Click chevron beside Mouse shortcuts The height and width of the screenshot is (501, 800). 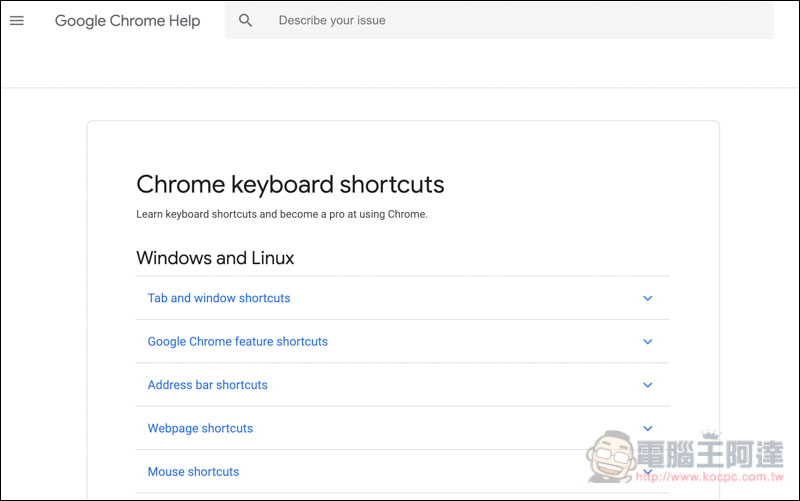coord(647,472)
